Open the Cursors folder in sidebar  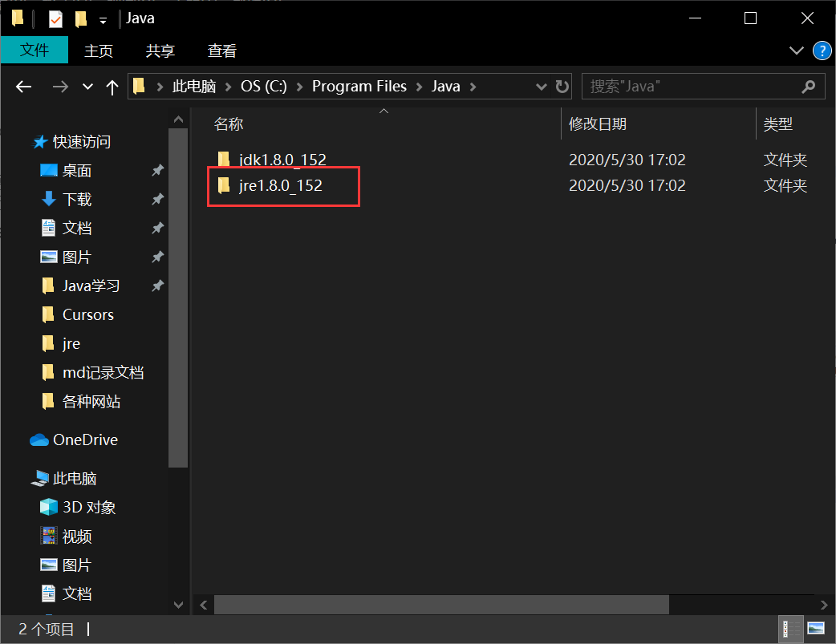[88, 314]
